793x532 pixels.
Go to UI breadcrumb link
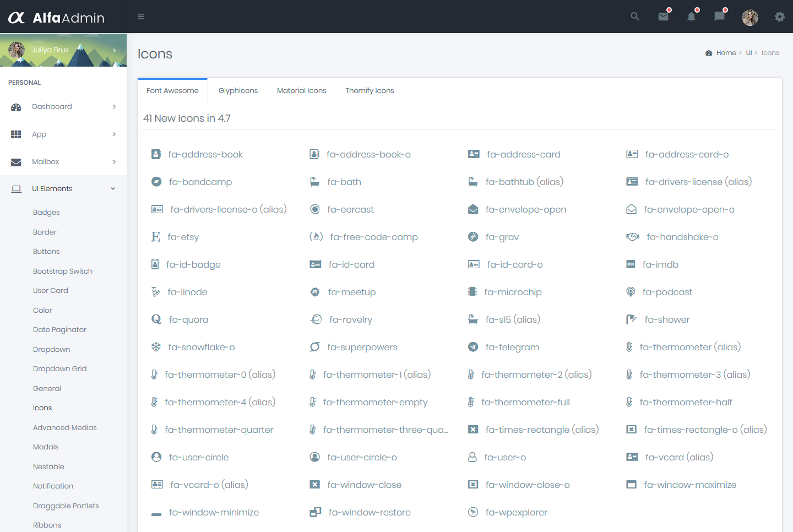[x=749, y=53]
